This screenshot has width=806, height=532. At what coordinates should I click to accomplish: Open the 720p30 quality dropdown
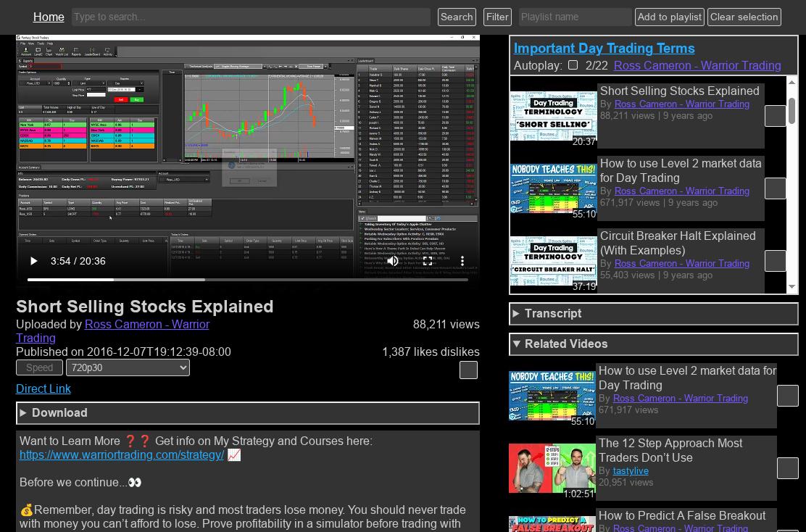pyautogui.click(x=130, y=367)
